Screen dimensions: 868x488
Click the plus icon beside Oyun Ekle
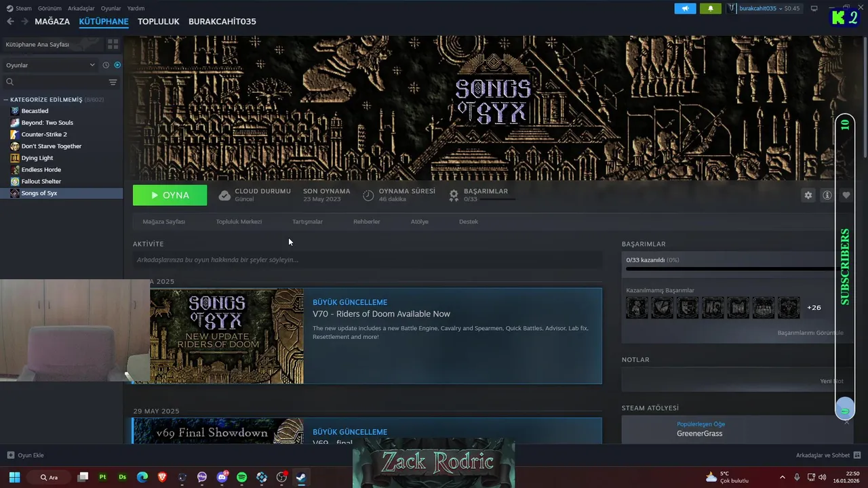(x=10, y=455)
